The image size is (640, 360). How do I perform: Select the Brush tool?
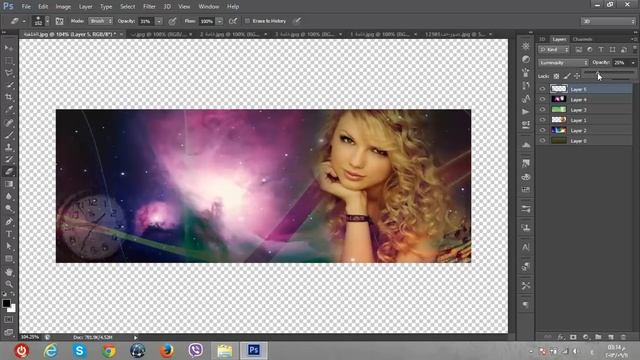(9, 135)
